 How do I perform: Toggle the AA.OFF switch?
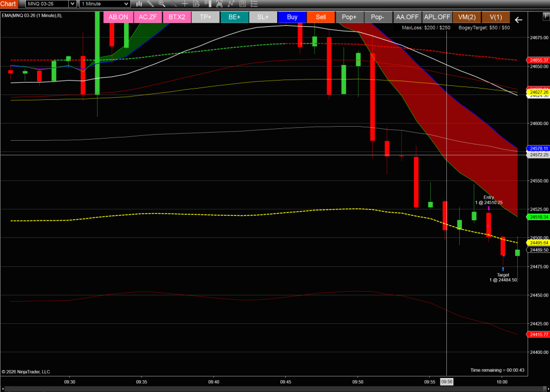[407, 17]
